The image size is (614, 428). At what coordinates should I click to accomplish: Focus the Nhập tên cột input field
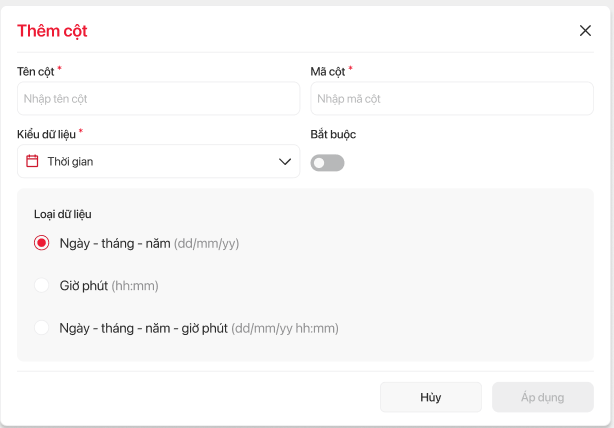coord(158,99)
